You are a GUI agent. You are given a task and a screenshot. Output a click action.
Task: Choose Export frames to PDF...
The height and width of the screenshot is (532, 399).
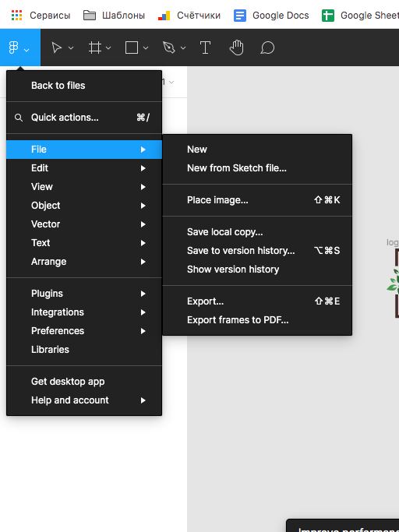[x=257, y=320]
